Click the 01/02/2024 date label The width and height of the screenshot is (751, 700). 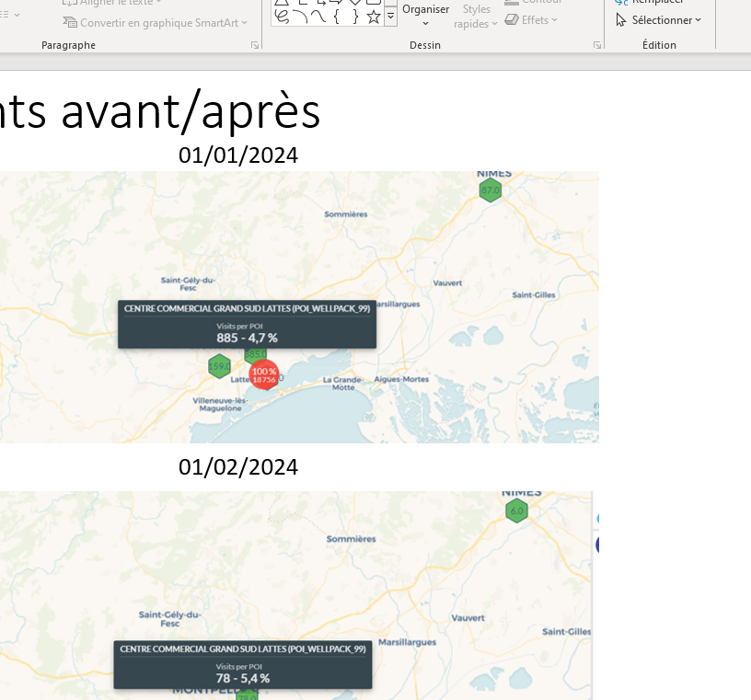[x=238, y=467]
